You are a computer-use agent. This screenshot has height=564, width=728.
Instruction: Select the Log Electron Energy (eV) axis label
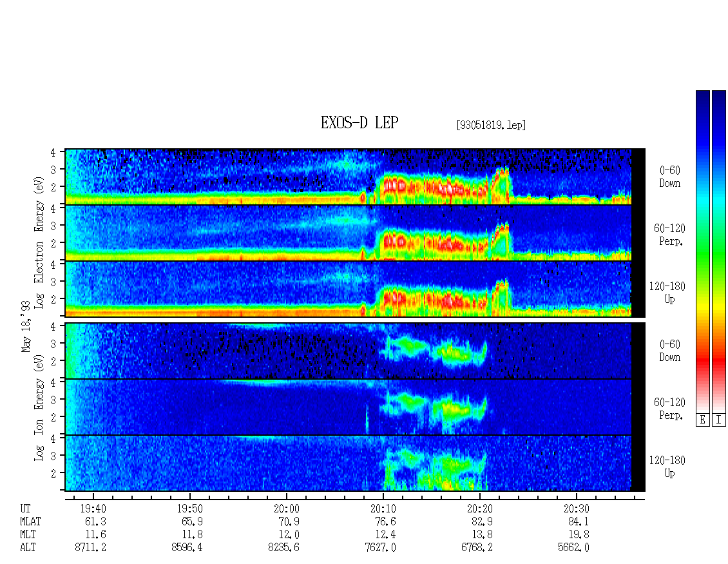coord(39,242)
